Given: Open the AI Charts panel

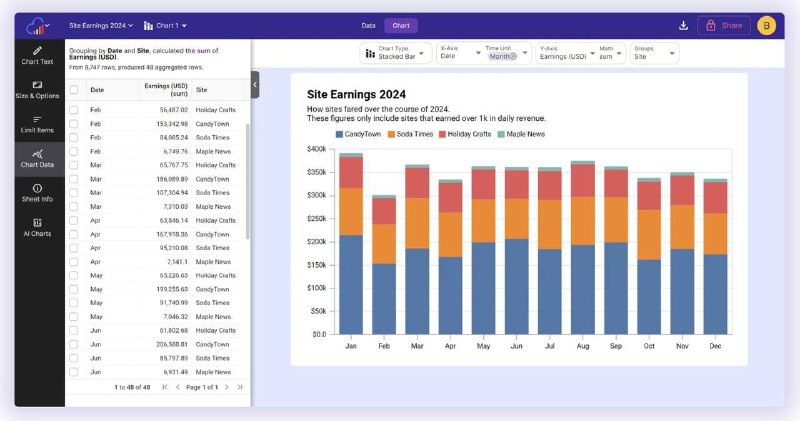Looking at the screenshot, I should click(38, 227).
